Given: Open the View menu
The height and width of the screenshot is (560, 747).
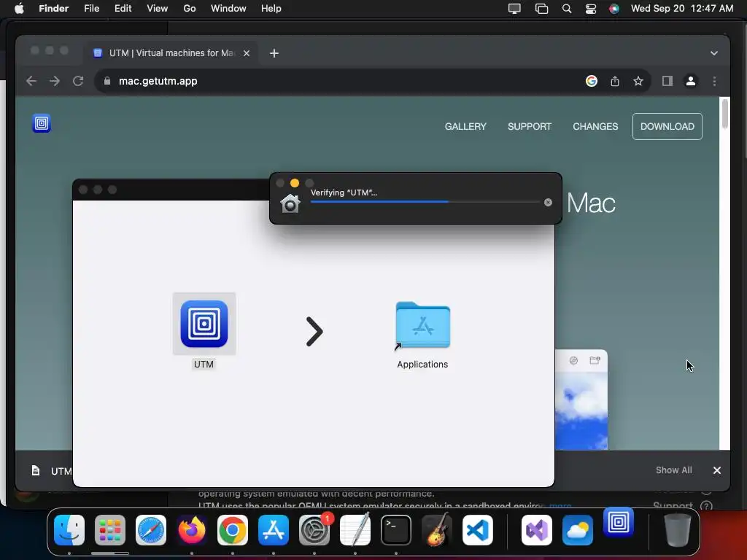Looking at the screenshot, I should pyautogui.click(x=158, y=9).
